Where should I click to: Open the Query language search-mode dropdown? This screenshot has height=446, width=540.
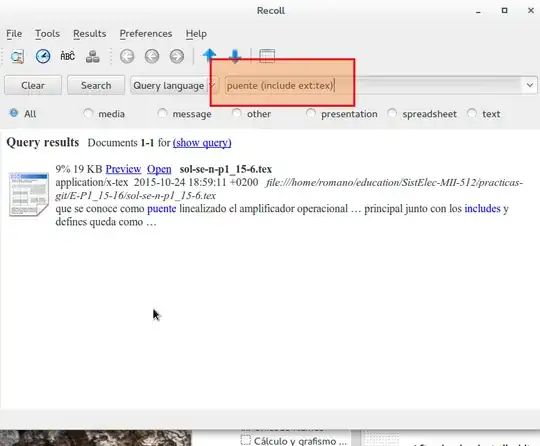point(174,85)
